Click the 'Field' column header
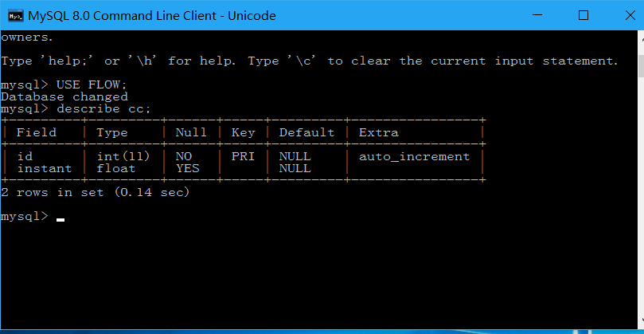 (x=36, y=132)
